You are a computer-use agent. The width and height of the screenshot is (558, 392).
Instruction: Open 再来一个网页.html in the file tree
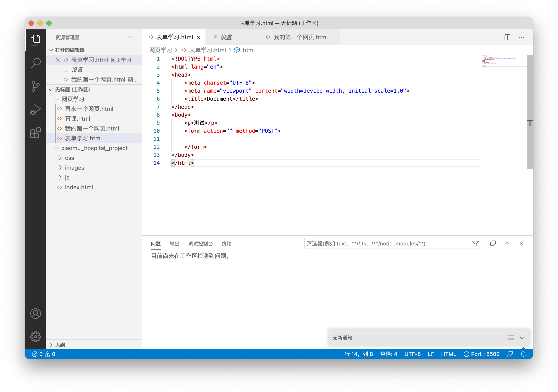[x=94, y=109]
